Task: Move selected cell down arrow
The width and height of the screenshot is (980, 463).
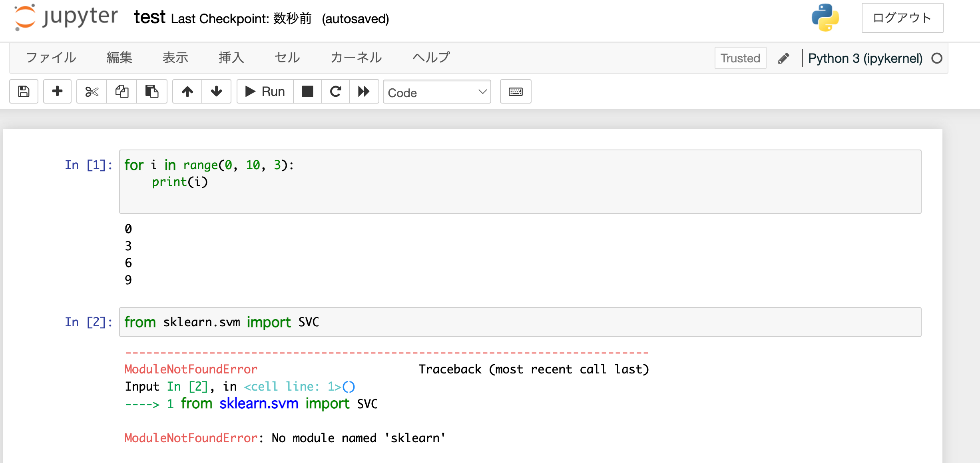Action: click(216, 92)
